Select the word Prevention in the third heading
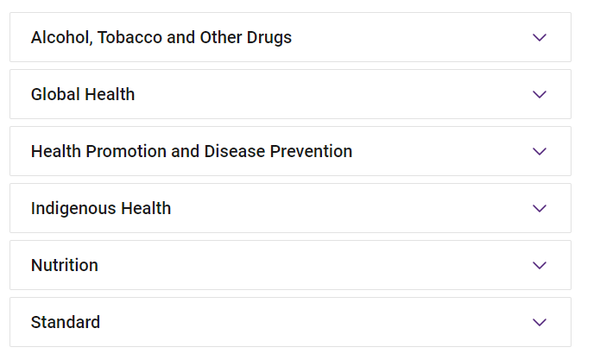Image resolution: width=600 pixels, height=360 pixels. click(311, 151)
